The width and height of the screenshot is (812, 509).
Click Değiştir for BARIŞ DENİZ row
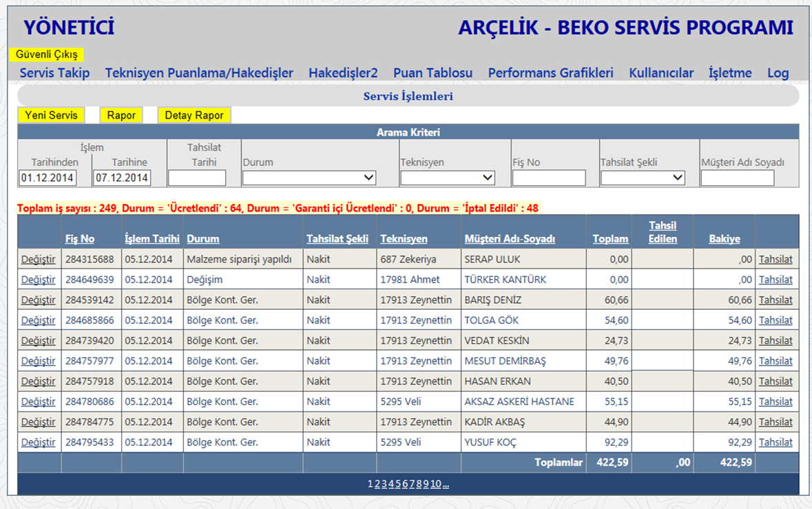(x=39, y=300)
